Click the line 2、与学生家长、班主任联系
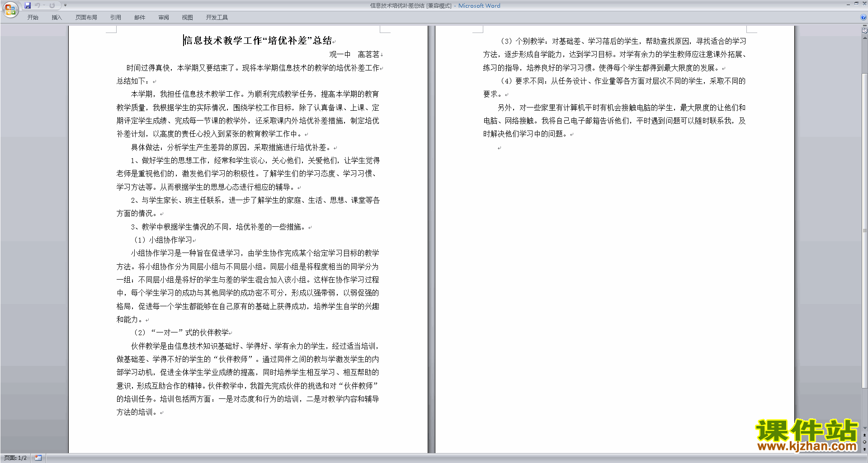868x463 pixels. click(x=255, y=200)
